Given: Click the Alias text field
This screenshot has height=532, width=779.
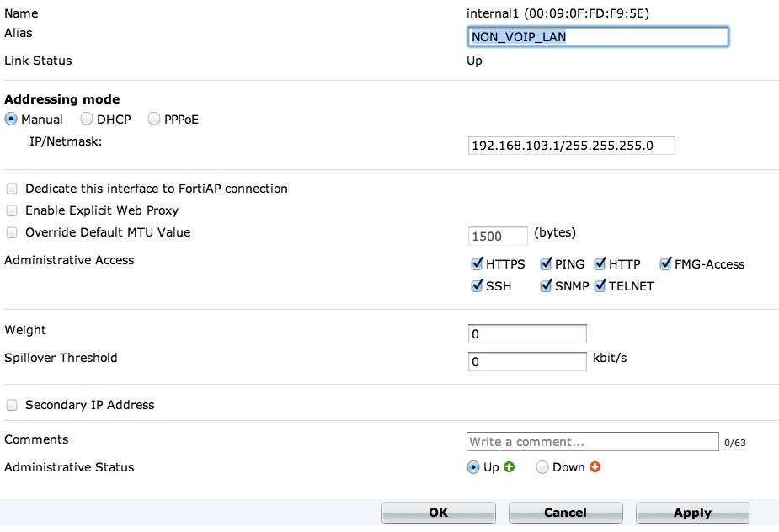Looking at the screenshot, I should pos(598,37).
